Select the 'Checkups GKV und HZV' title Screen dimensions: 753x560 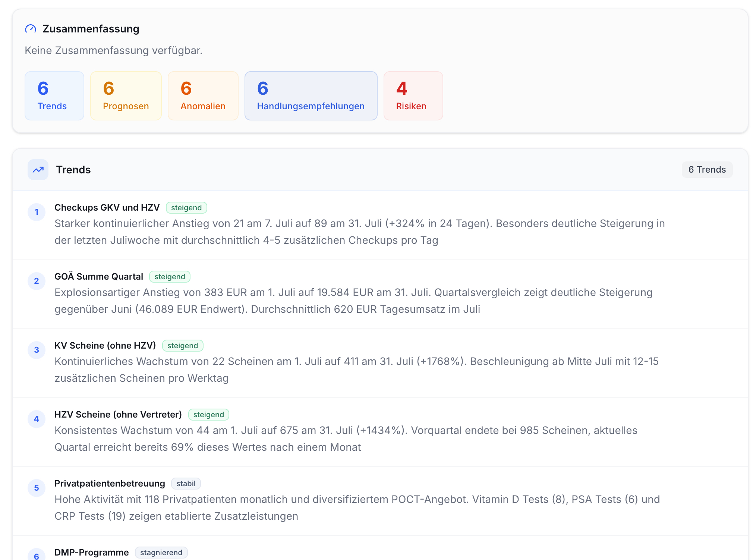pos(107,208)
